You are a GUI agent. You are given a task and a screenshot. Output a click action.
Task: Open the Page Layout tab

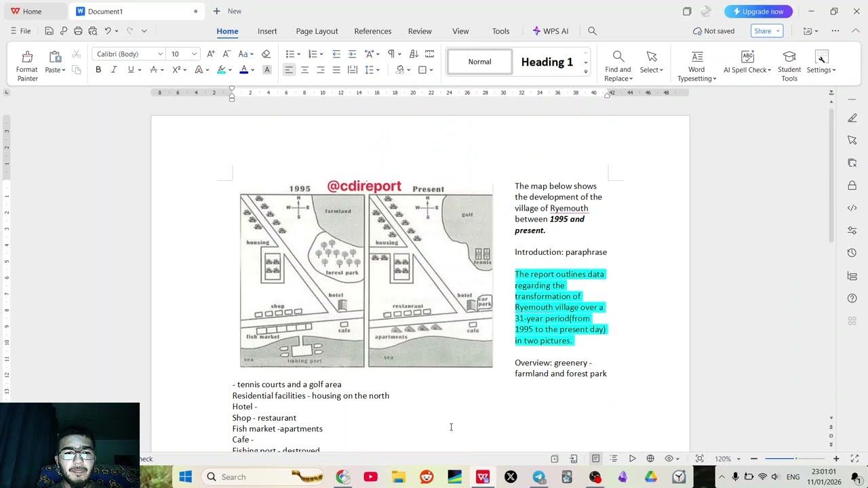tap(317, 31)
